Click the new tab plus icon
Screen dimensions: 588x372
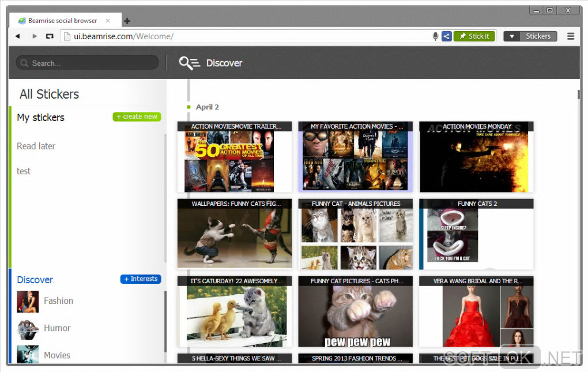127,21
